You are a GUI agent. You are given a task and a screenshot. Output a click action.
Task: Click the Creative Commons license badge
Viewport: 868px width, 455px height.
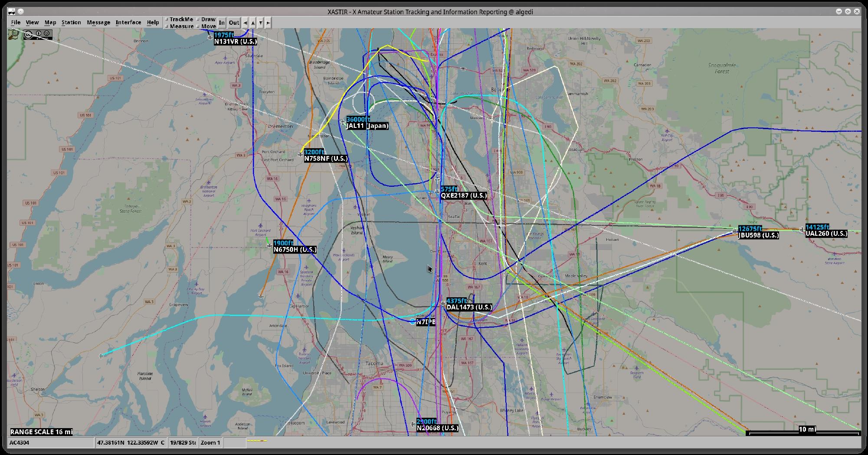click(37, 34)
